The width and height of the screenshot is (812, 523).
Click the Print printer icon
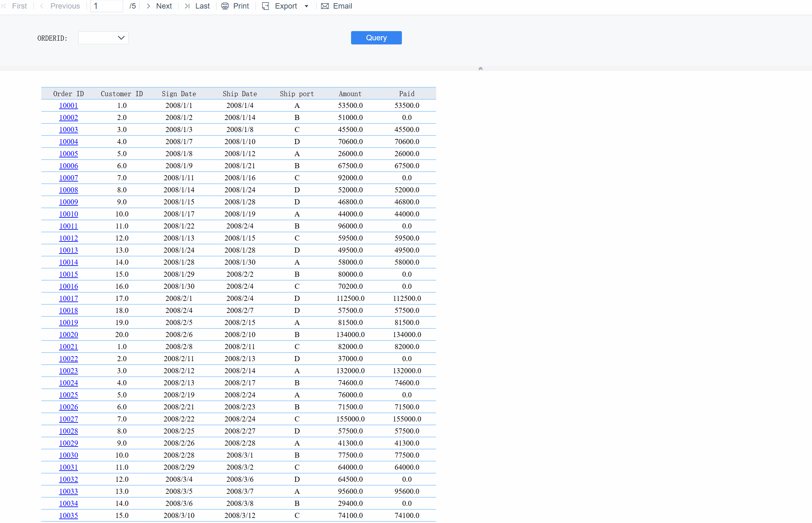point(225,6)
